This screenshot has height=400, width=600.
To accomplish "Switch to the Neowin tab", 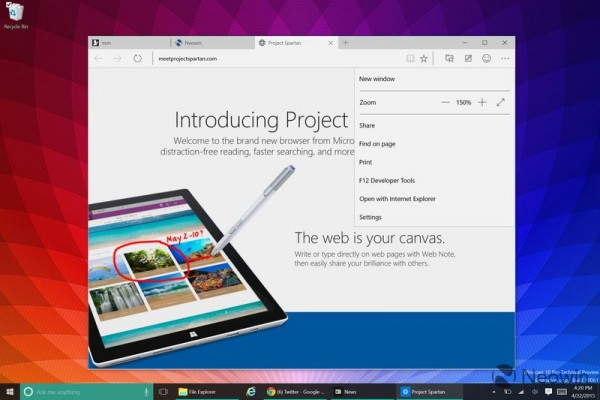I will [x=212, y=43].
